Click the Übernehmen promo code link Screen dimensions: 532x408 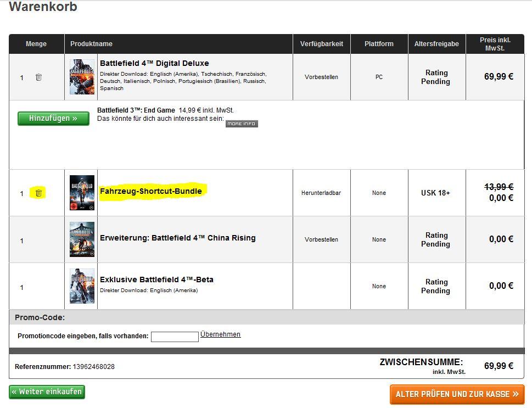pos(221,334)
